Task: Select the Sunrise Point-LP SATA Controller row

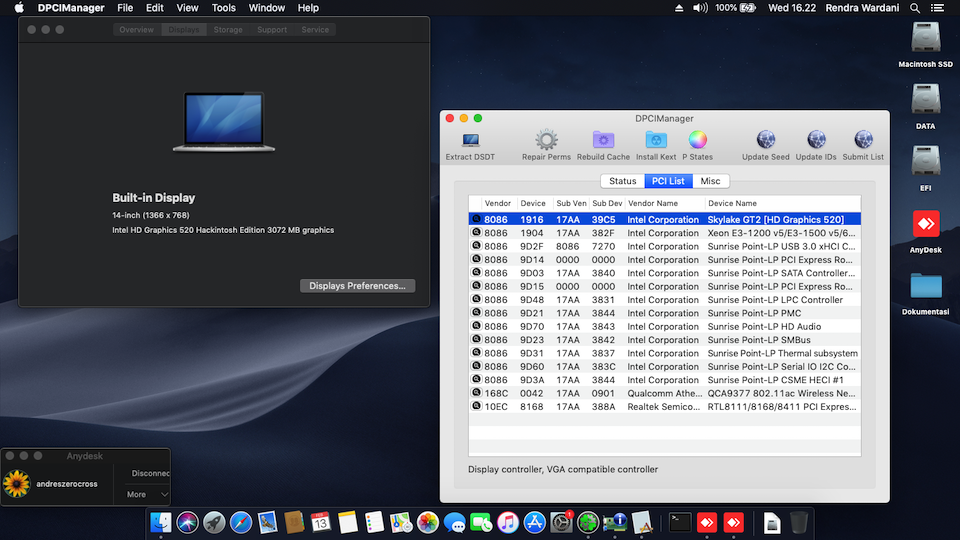Action: click(x=665, y=273)
